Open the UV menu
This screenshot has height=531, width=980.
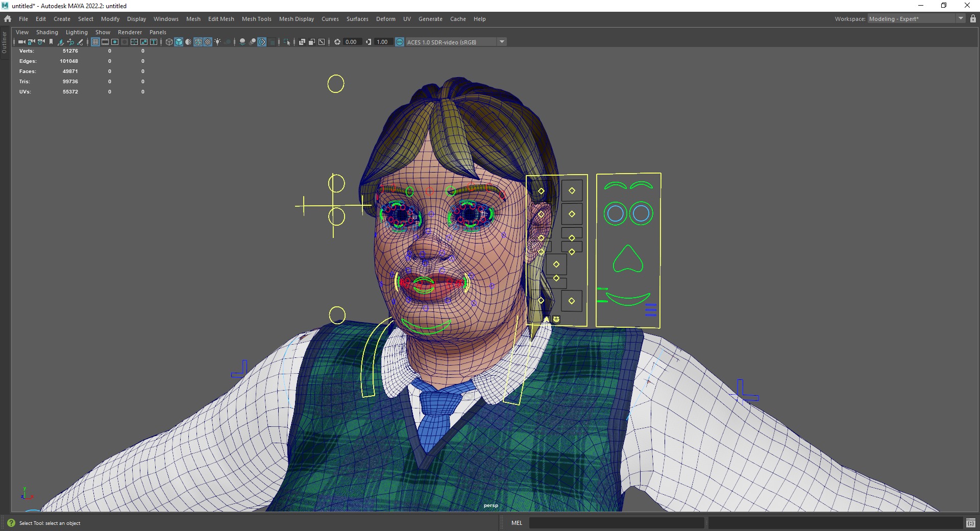pyautogui.click(x=407, y=19)
